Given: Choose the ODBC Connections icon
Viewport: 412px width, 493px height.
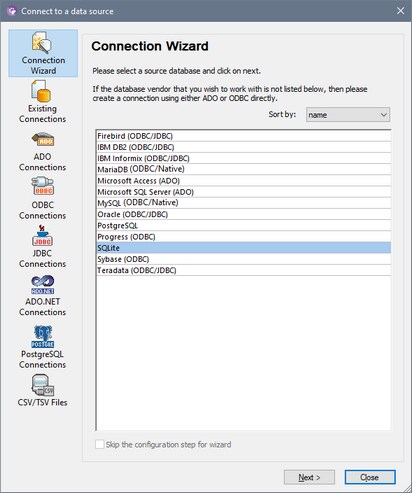Looking at the screenshot, I should click(42, 186).
